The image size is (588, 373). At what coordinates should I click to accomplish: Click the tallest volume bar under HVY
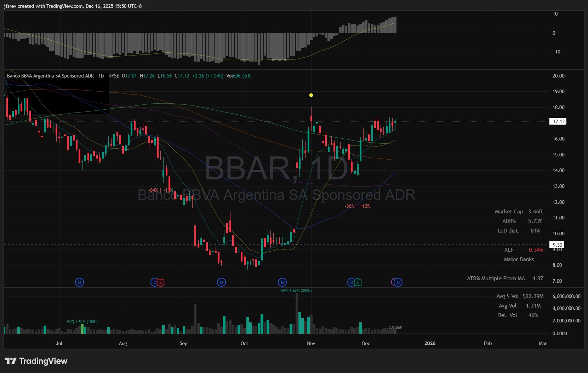coord(297,313)
